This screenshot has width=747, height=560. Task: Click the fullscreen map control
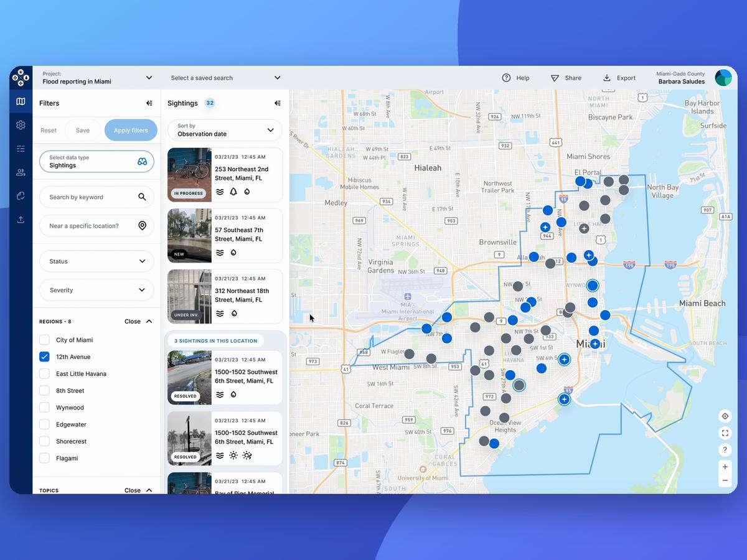725,433
